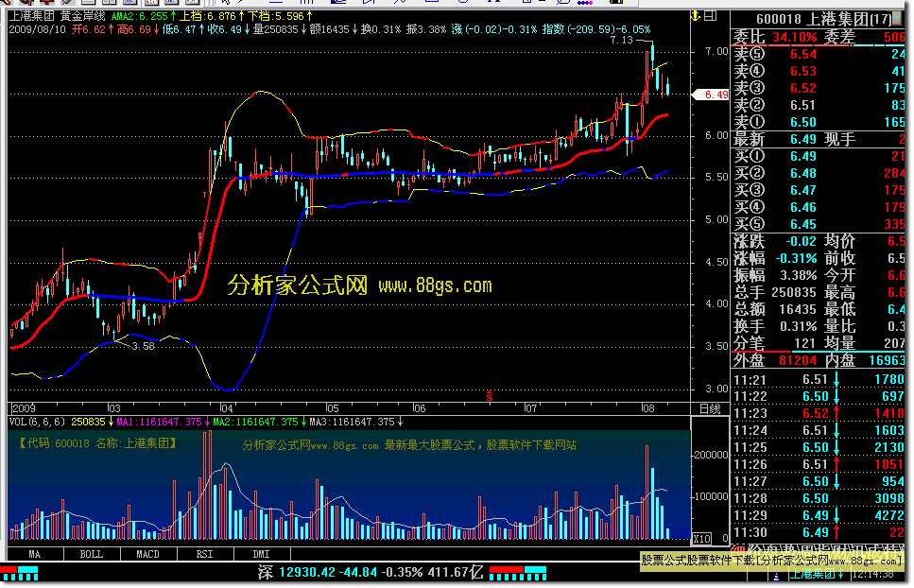914x588 pixels.
Task: Select the 卖⑤ 6.54 order row
Action: 819,54
